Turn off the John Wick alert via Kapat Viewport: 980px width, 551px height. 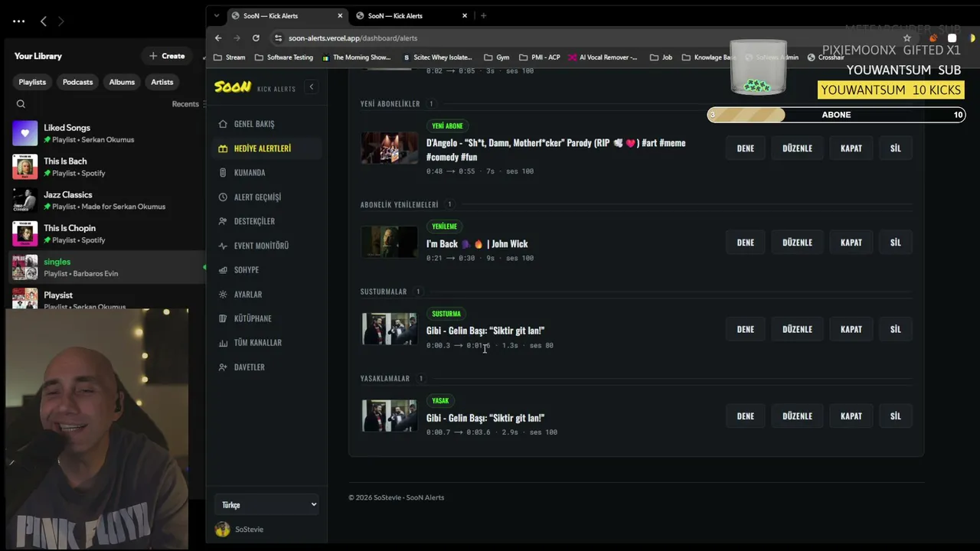[x=851, y=243]
